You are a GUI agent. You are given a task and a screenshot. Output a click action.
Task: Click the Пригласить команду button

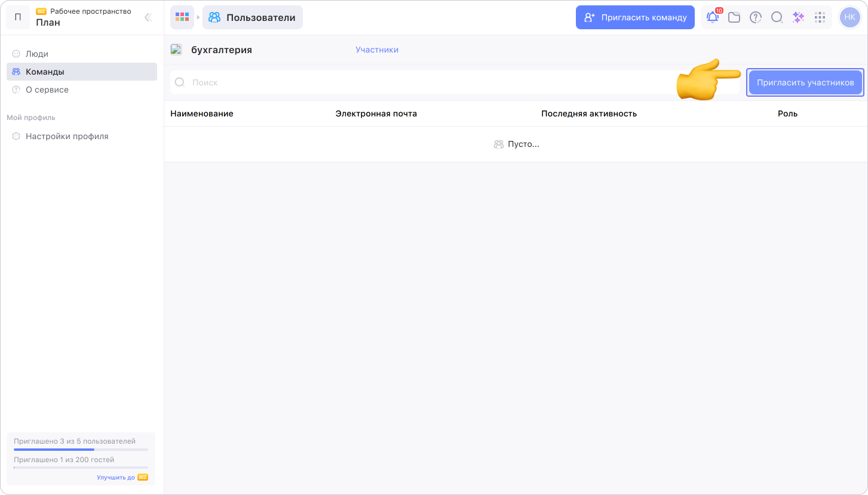click(635, 17)
